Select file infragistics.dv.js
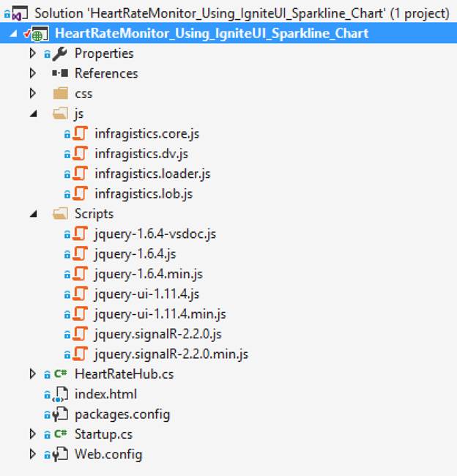 (x=141, y=154)
